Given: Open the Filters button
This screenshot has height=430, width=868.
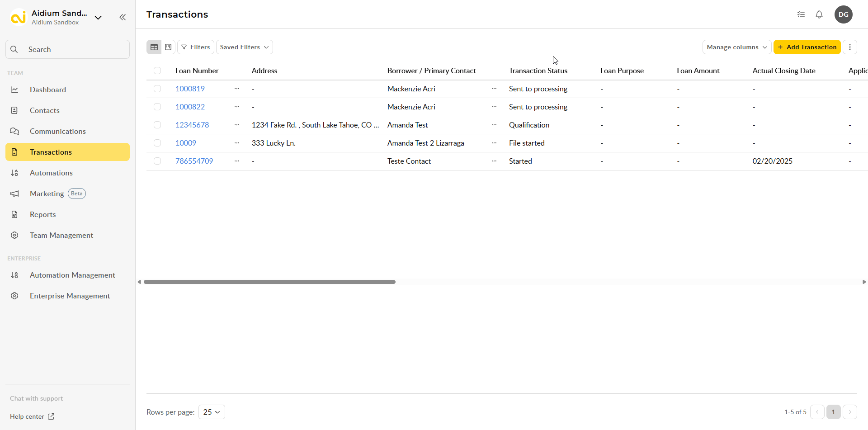Looking at the screenshot, I should (x=196, y=47).
